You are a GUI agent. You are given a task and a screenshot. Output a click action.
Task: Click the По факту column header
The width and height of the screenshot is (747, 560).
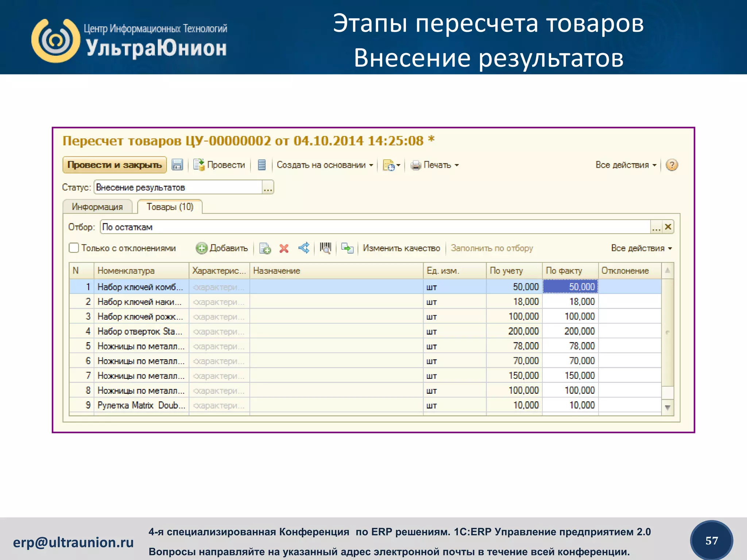click(570, 271)
